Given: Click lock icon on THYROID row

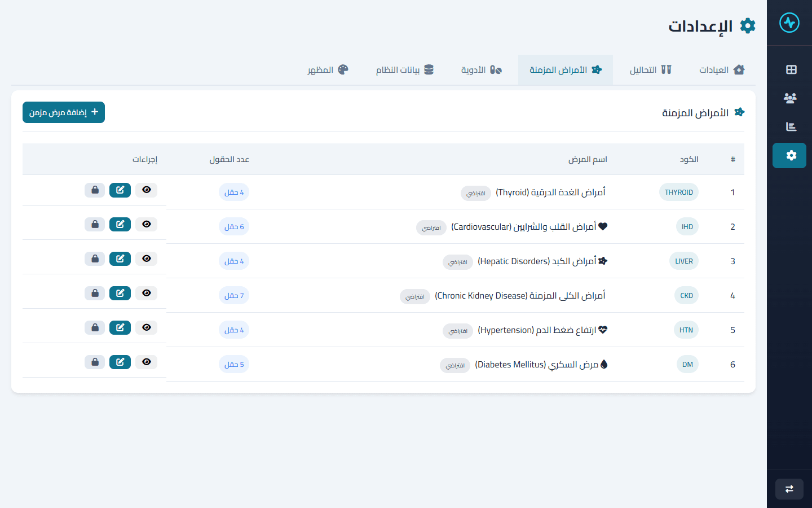Looking at the screenshot, I should point(95,190).
